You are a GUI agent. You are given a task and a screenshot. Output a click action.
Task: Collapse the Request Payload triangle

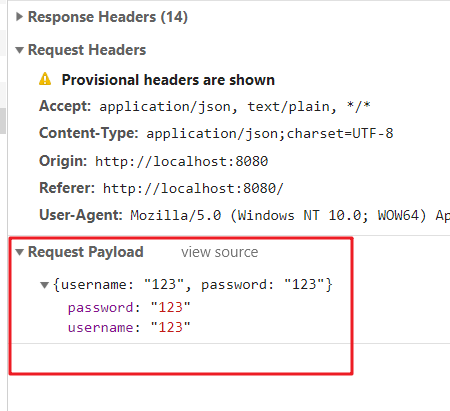coord(19,252)
